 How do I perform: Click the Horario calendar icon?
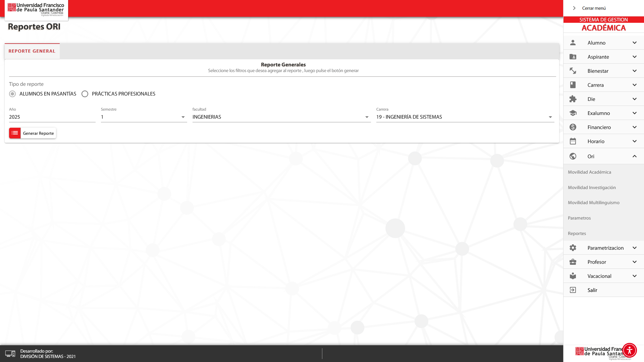click(x=573, y=141)
